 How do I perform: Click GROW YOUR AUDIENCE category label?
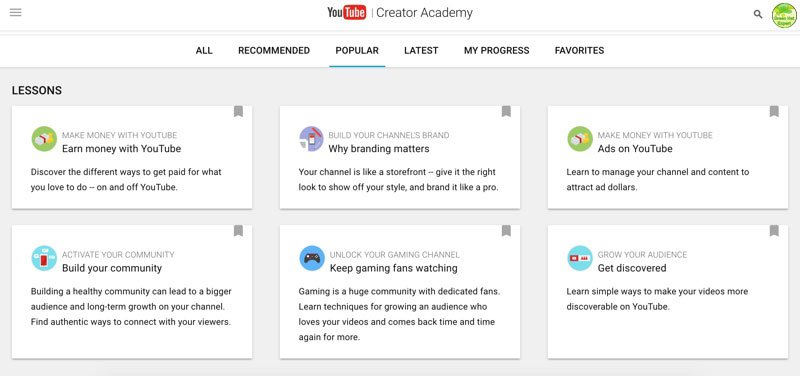(642, 255)
